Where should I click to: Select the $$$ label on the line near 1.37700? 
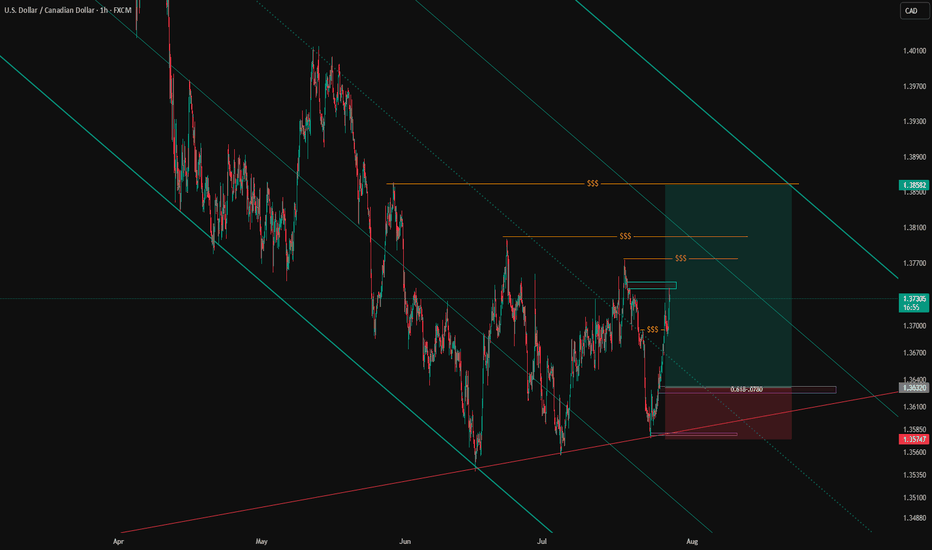coord(681,259)
